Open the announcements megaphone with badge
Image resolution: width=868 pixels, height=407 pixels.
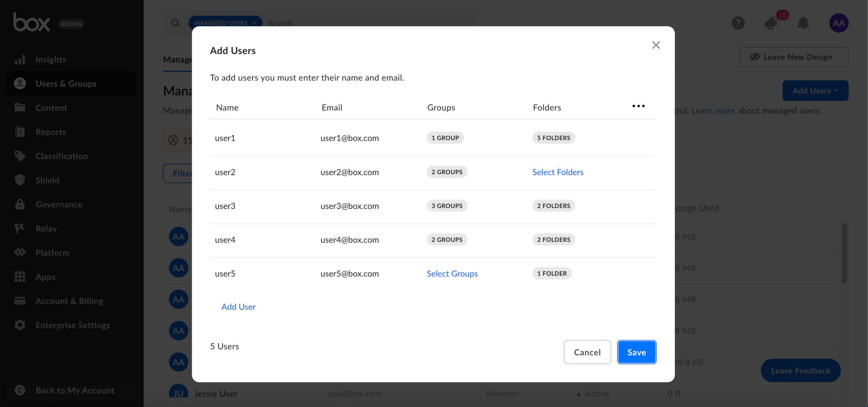(x=771, y=23)
